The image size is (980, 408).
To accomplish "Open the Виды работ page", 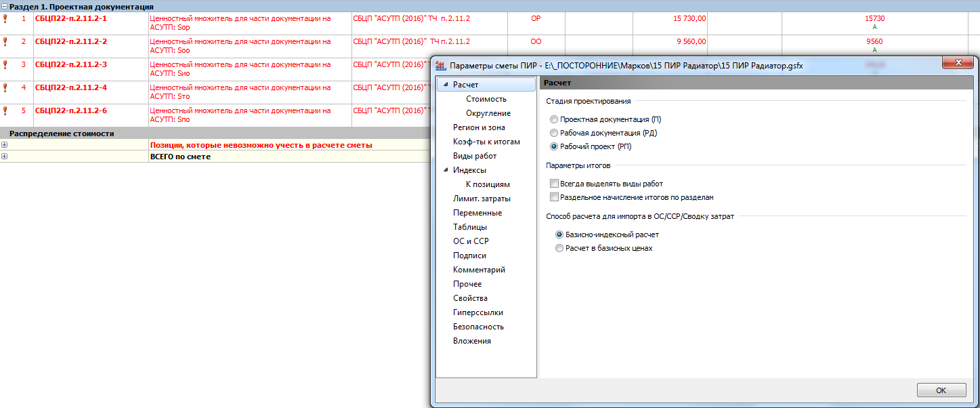I will pos(475,156).
